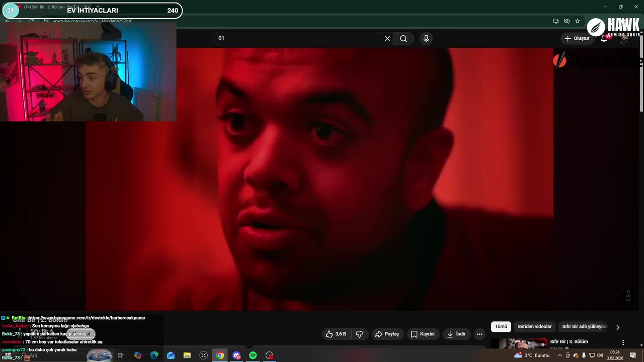
Task: Open the taskbar icon right of Spotify
Action: (270, 355)
